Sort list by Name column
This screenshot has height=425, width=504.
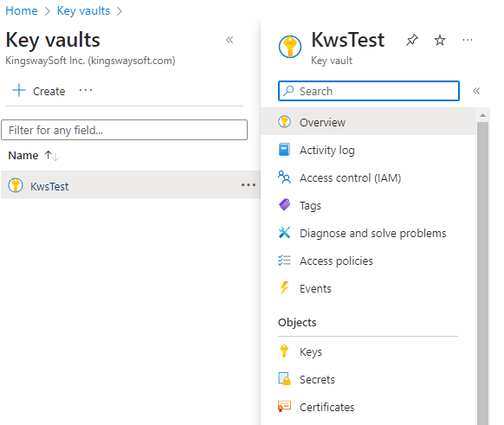(x=23, y=156)
